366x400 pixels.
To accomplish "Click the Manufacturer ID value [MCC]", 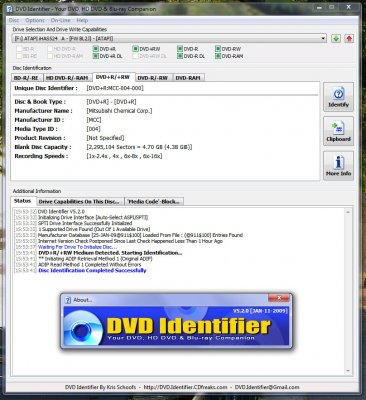I will click(x=94, y=120).
